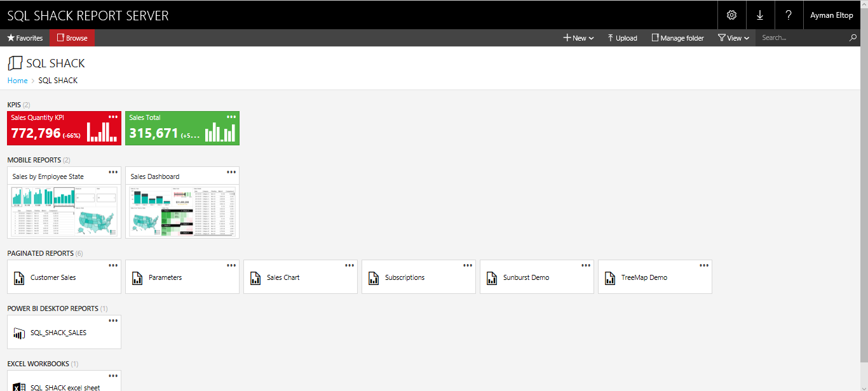Switch to the Favorites tab

pyautogui.click(x=25, y=38)
